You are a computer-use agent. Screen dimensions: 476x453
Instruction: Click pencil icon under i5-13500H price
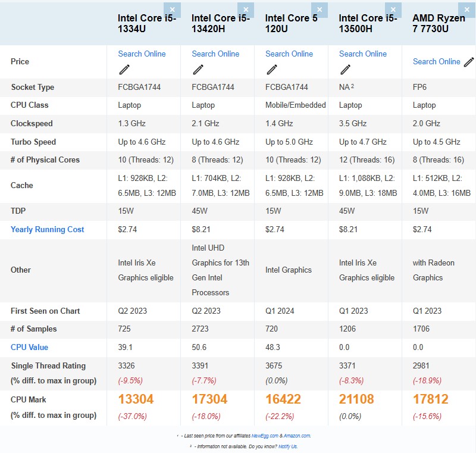pyautogui.click(x=346, y=70)
